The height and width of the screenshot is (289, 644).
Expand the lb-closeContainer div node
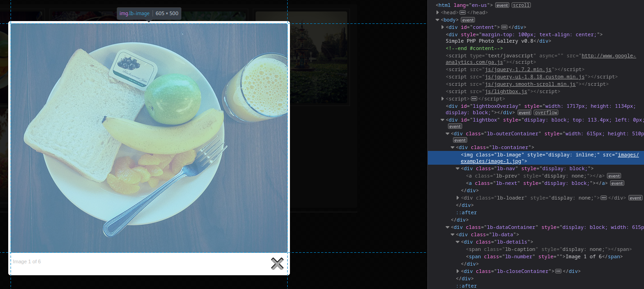tap(458, 271)
